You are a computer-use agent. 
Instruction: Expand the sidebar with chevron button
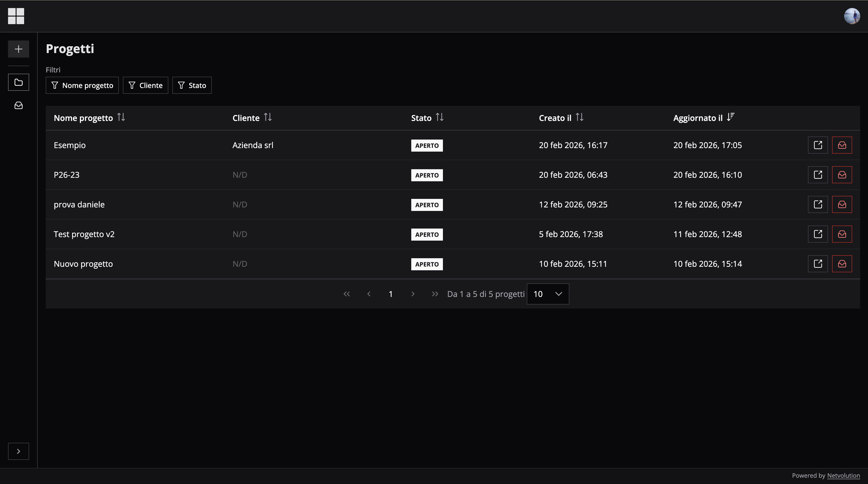pos(19,451)
